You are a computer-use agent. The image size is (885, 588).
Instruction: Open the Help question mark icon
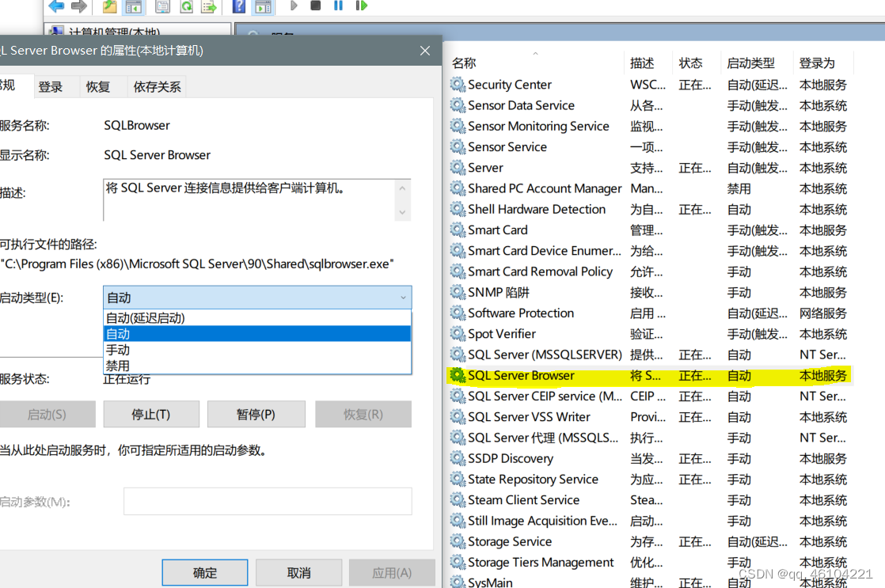[239, 6]
